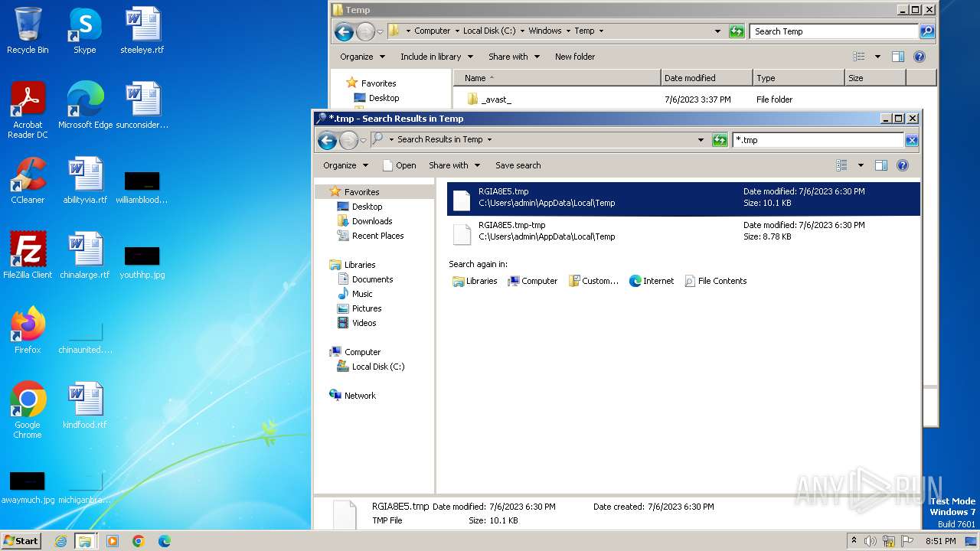Viewport: 980px width, 551px height.
Task: Search again in Custom location
Action: point(593,281)
